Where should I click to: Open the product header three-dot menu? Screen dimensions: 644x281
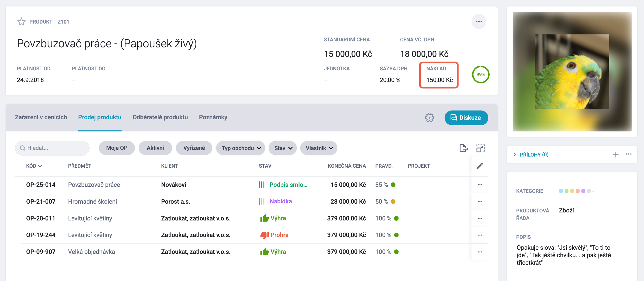pos(479,21)
